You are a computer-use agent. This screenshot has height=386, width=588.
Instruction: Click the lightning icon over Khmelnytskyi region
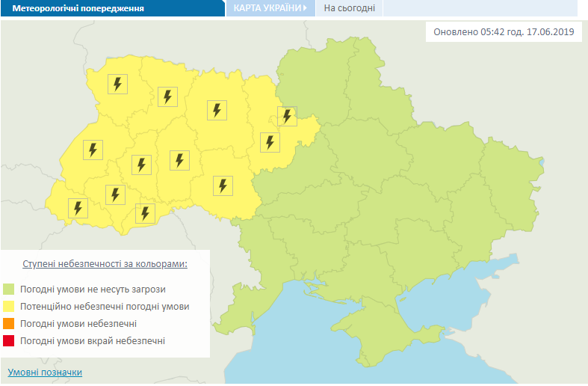click(x=179, y=160)
